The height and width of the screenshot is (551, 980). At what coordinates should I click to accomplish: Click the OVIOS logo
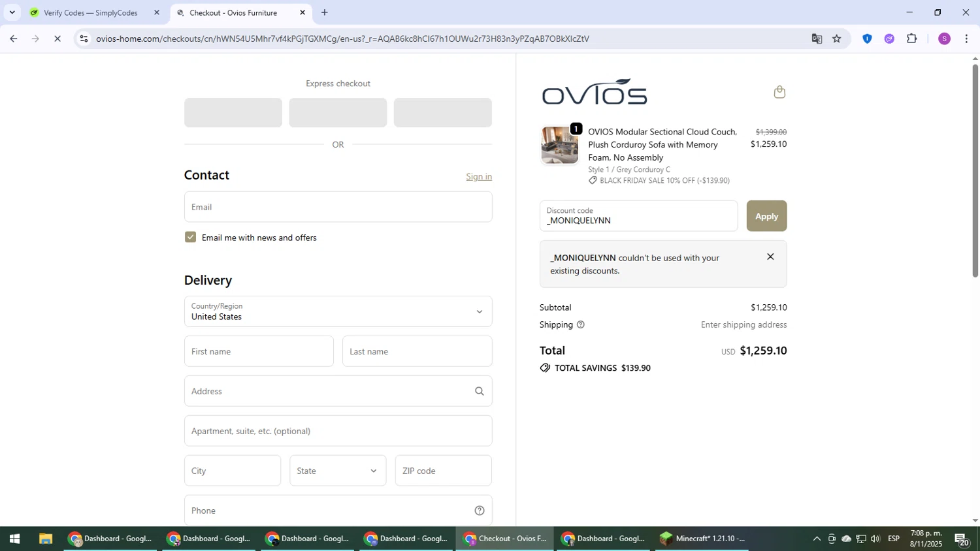pos(595,92)
